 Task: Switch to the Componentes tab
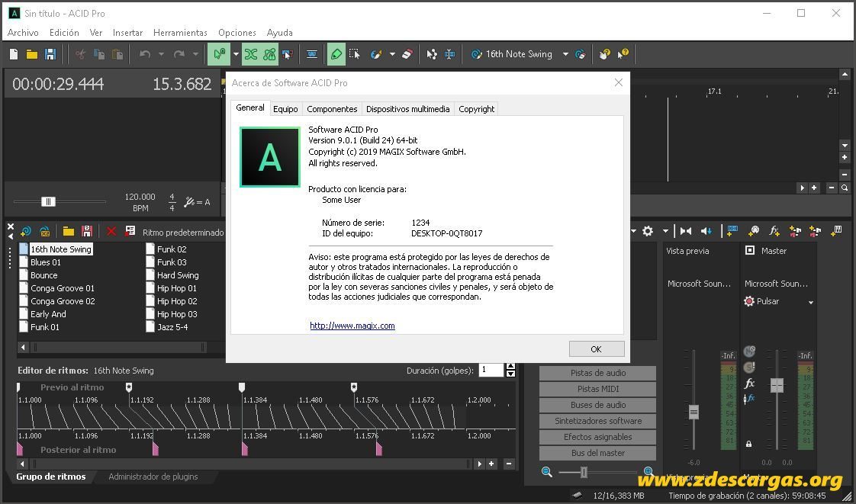tap(332, 108)
